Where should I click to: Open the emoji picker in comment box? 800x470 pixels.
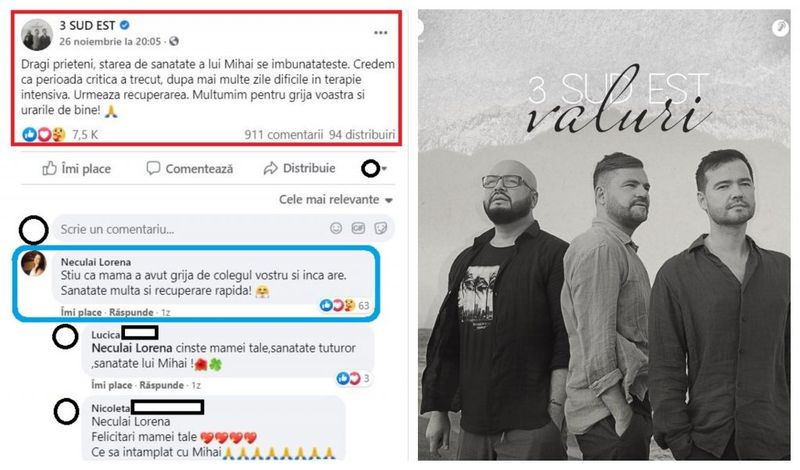click(x=336, y=228)
